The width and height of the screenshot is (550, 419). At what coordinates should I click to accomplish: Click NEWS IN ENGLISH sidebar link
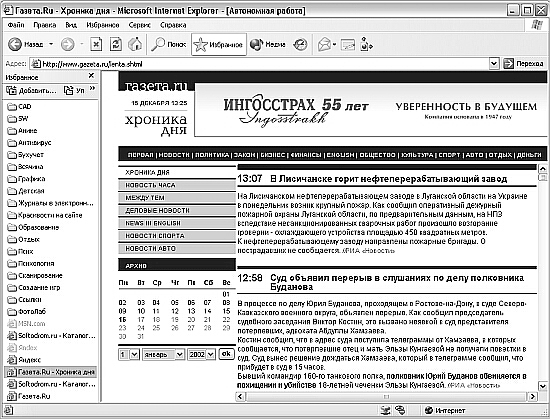177,223
